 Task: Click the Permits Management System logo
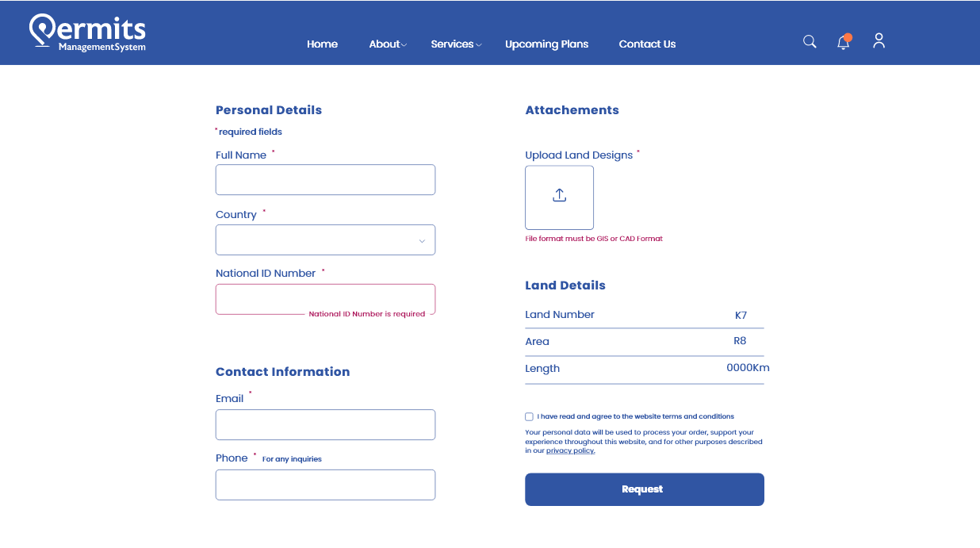(x=88, y=34)
